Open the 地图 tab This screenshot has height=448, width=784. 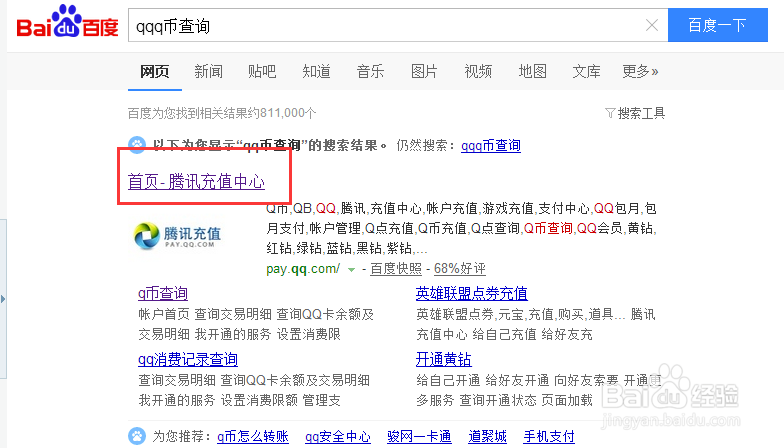pos(532,72)
